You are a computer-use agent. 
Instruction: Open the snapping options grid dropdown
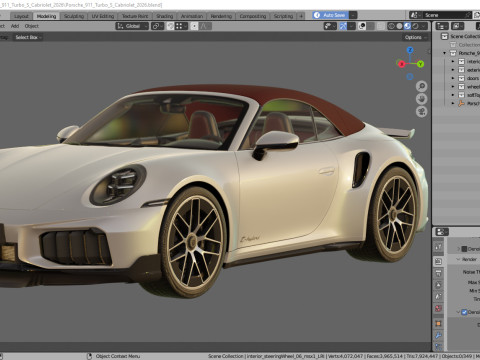181,26
